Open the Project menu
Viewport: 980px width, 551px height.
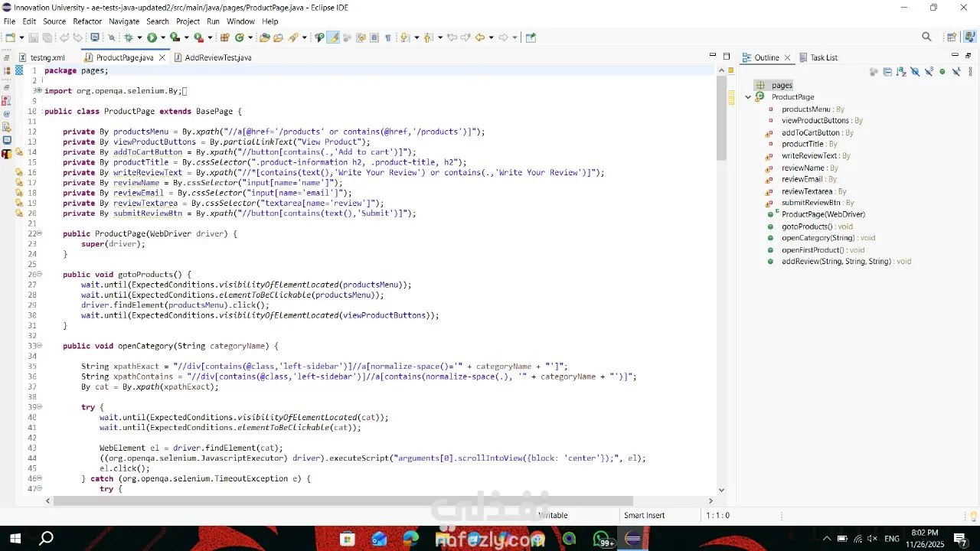coord(188,21)
